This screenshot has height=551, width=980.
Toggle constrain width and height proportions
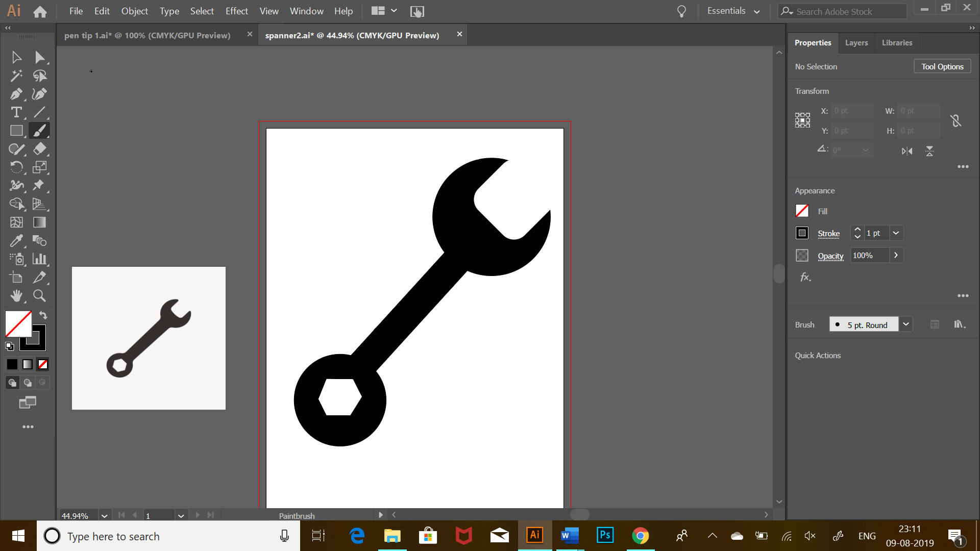pos(955,121)
